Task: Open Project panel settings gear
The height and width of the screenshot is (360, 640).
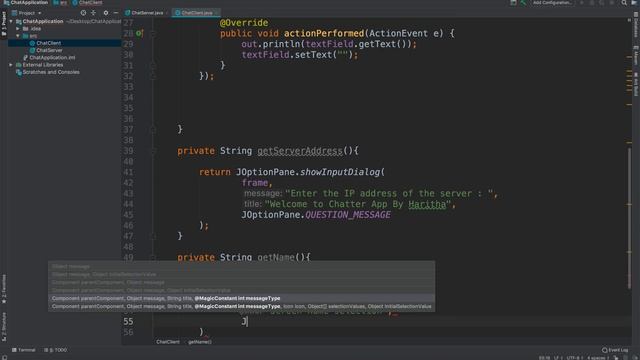Action: click(x=106, y=13)
